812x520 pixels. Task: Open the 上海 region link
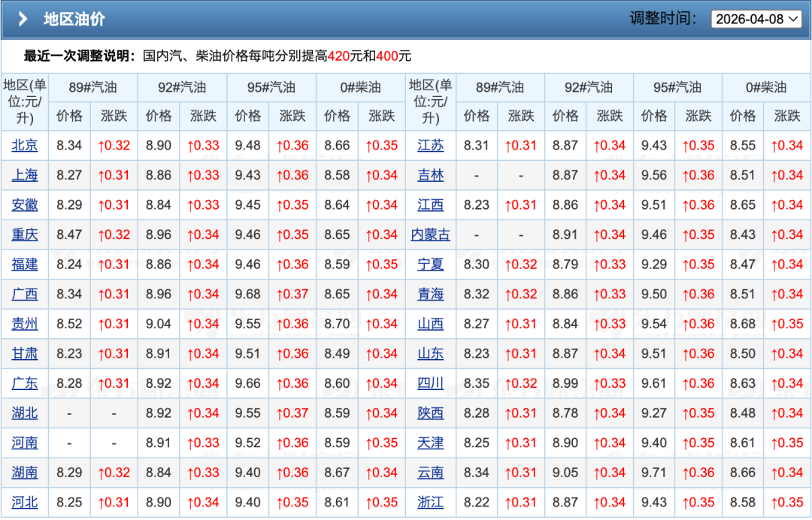25,175
